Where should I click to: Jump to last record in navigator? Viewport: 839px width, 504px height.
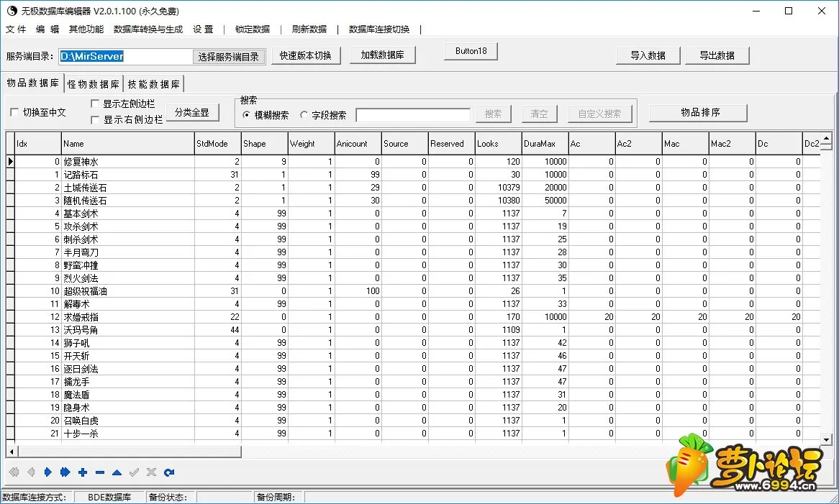[65, 472]
